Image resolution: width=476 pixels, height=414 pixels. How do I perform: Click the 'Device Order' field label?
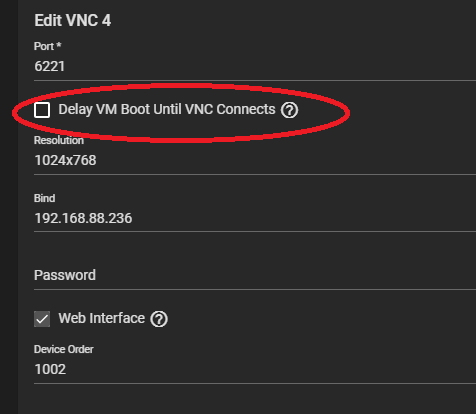64,349
